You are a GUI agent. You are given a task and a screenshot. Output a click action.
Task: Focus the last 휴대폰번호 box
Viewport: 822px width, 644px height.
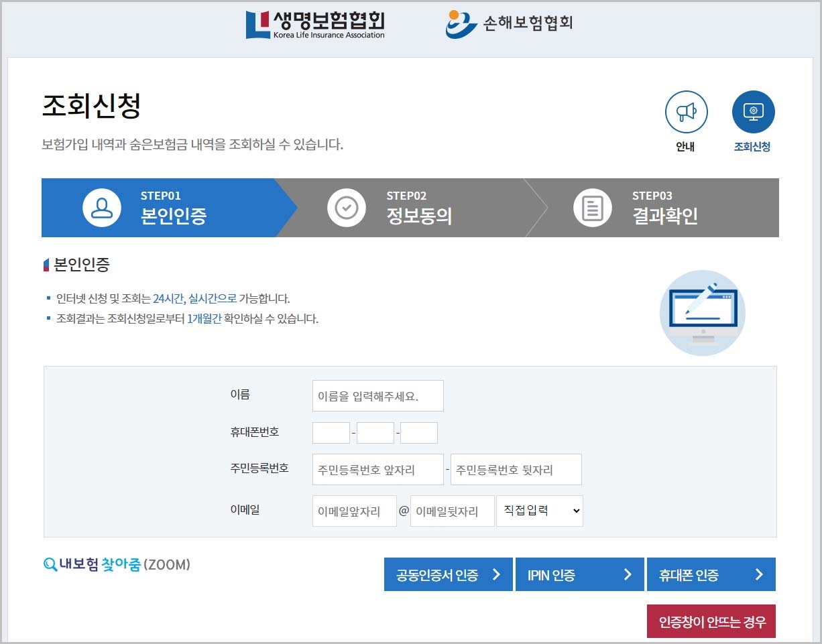(x=419, y=433)
